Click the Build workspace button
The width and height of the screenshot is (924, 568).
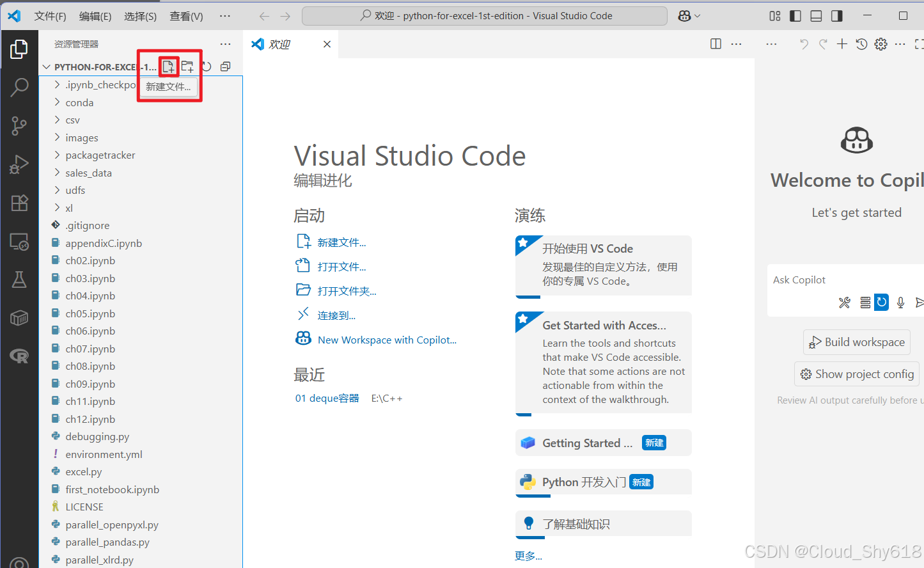point(857,342)
